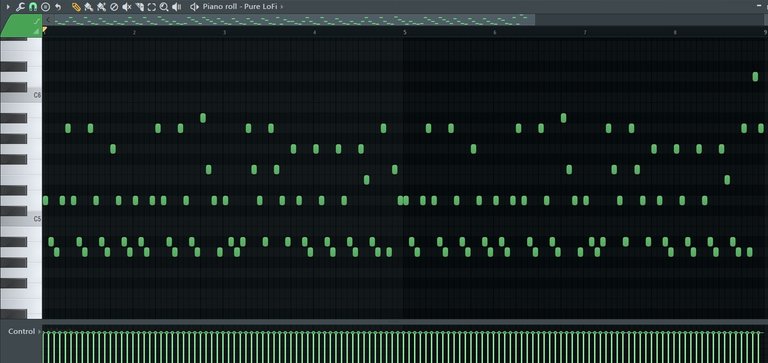Click the C6 key on the keyboard
768x363 pixels.
[x=21, y=96]
